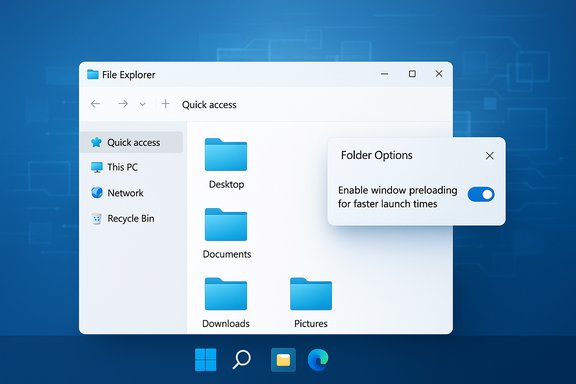Launch Microsoft Edge from taskbar
Viewport: 576px width, 384px height.
[x=318, y=360]
